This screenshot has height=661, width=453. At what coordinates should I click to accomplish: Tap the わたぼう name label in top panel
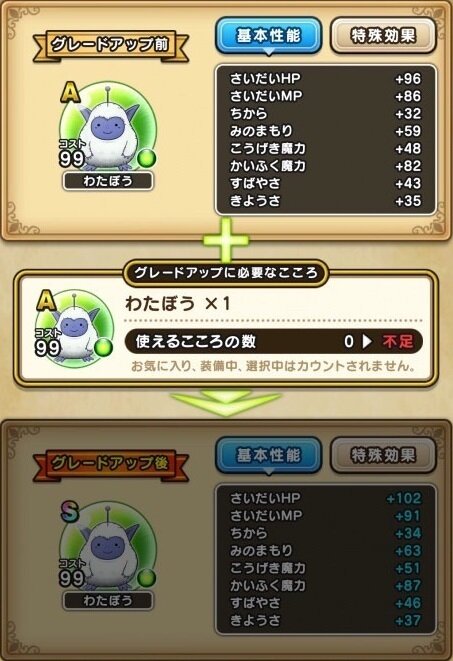(108, 181)
